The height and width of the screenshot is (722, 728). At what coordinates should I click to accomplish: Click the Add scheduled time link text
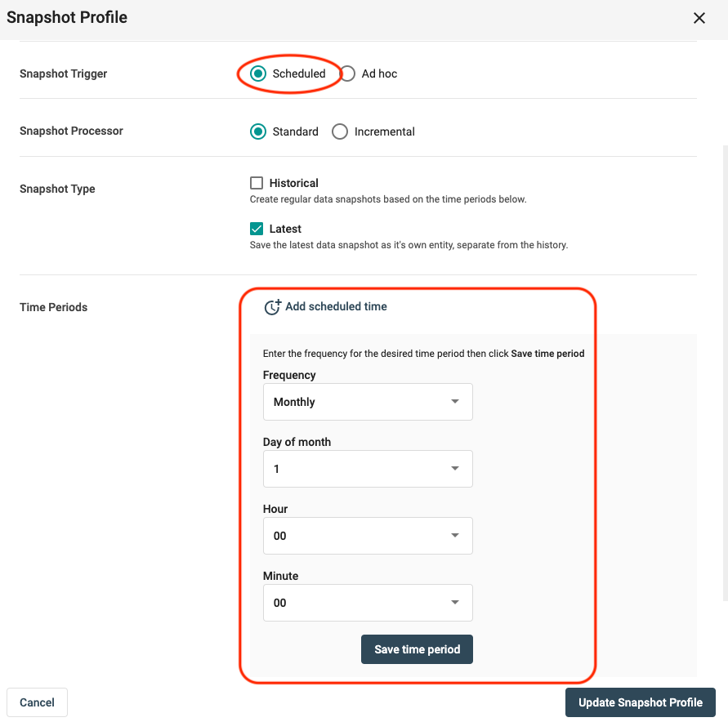(x=336, y=307)
